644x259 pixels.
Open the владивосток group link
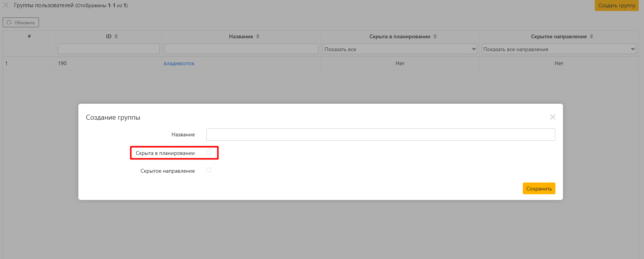pos(179,63)
